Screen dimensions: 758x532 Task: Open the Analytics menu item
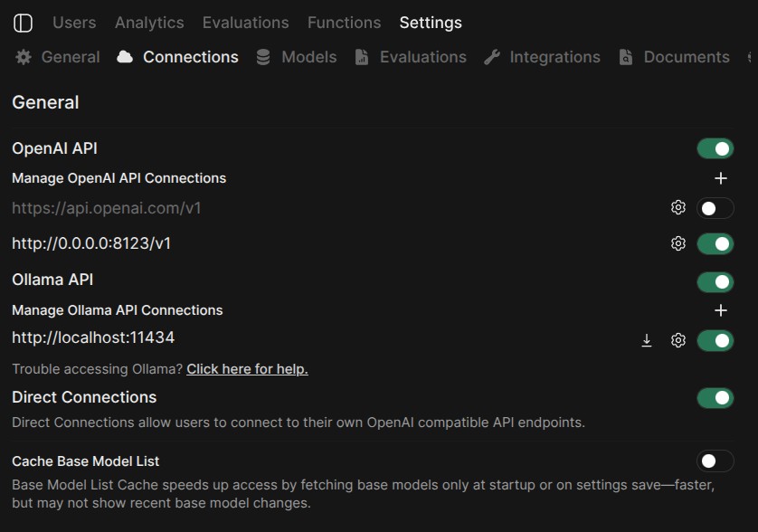[149, 23]
